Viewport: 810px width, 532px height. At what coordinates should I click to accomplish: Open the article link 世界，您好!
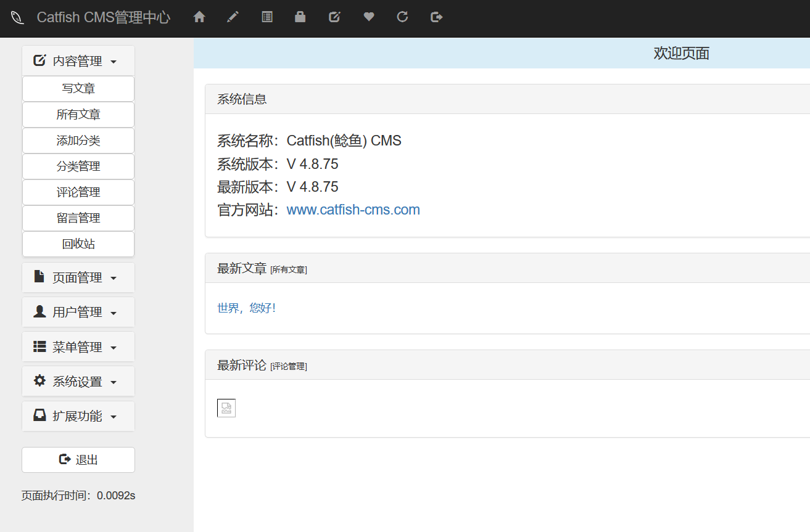pos(247,308)
